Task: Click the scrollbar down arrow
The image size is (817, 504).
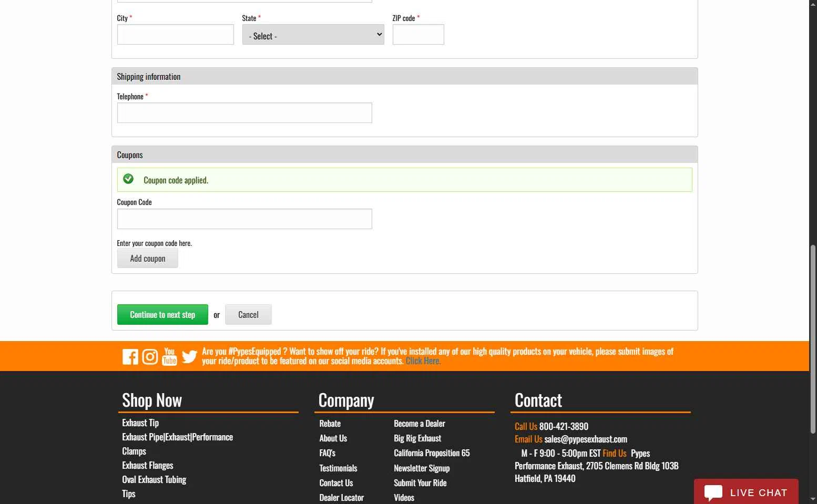Action: coord(813,499)
